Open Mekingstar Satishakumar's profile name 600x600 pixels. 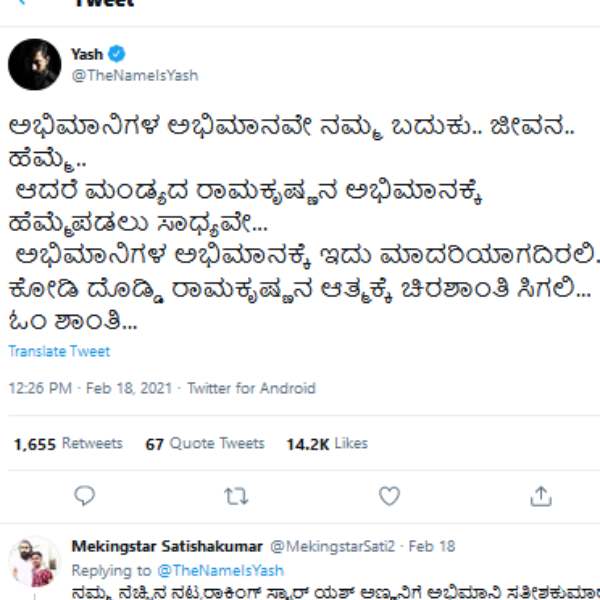tap(167, 547)
